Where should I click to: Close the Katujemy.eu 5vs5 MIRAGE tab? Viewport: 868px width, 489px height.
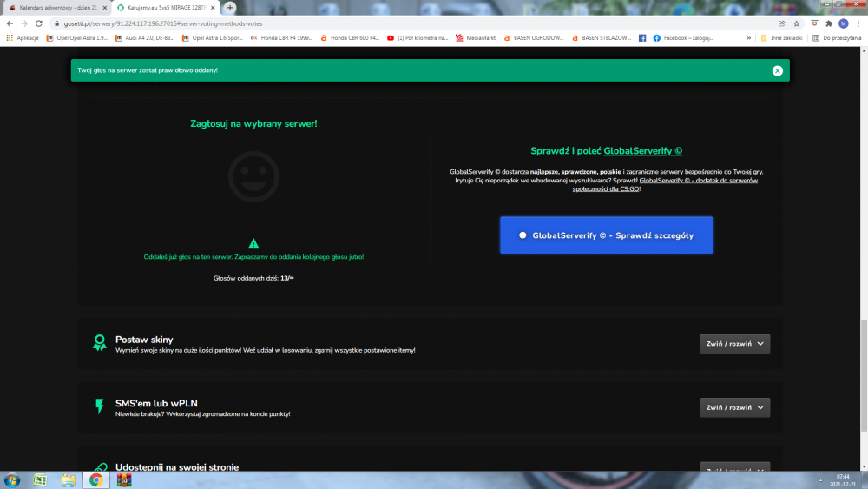click(213, 8)
